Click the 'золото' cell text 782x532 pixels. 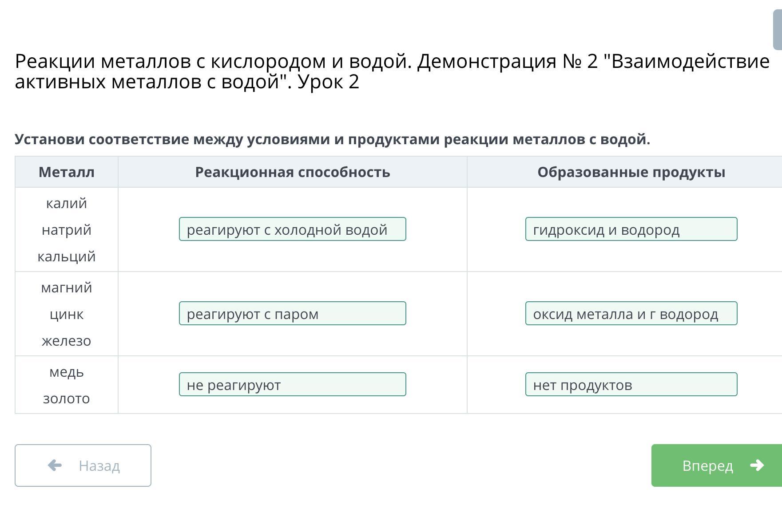click(67, 398)
